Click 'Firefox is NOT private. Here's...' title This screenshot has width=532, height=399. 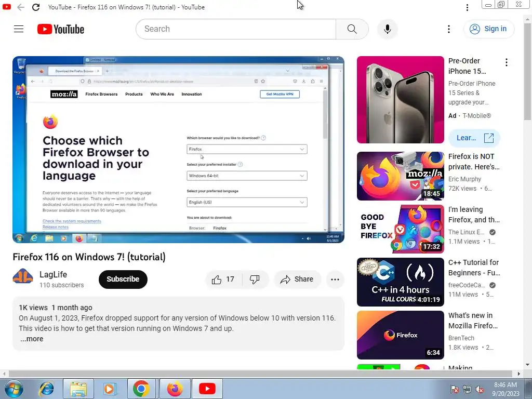[x=474, y=162]
